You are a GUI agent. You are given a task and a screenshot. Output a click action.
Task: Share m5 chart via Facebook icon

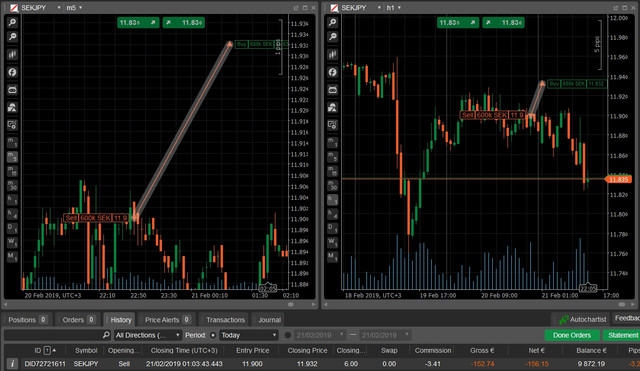pos(12,72)
